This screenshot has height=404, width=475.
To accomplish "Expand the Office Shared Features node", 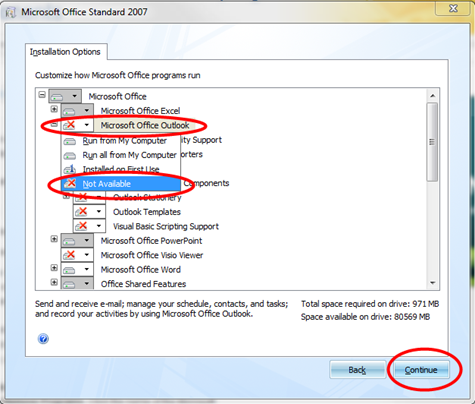I will pyautogui.click(x=54, y=282).
